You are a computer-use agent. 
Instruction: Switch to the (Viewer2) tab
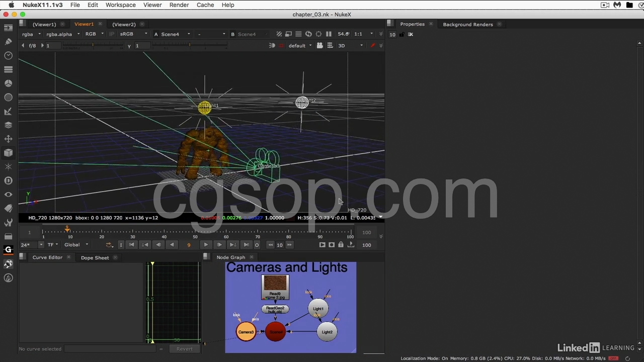pos(124,24)
